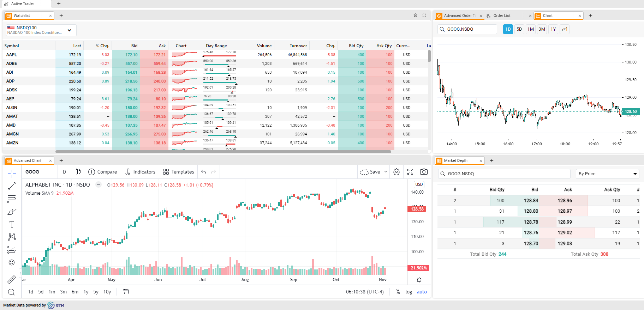
Task: Maximize the Watchlist panel
Action: tap(424, 16)
